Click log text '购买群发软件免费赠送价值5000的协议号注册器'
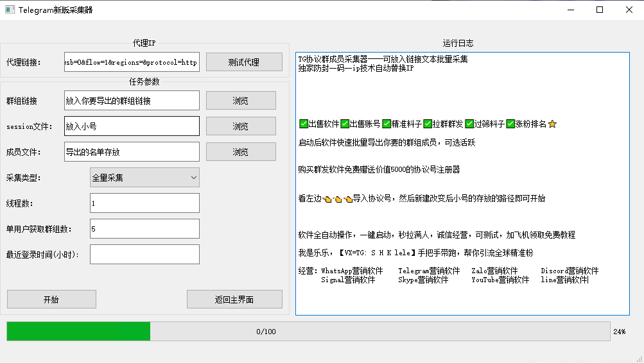This screenshot has height=363, width=644. [x=379, y=169]
